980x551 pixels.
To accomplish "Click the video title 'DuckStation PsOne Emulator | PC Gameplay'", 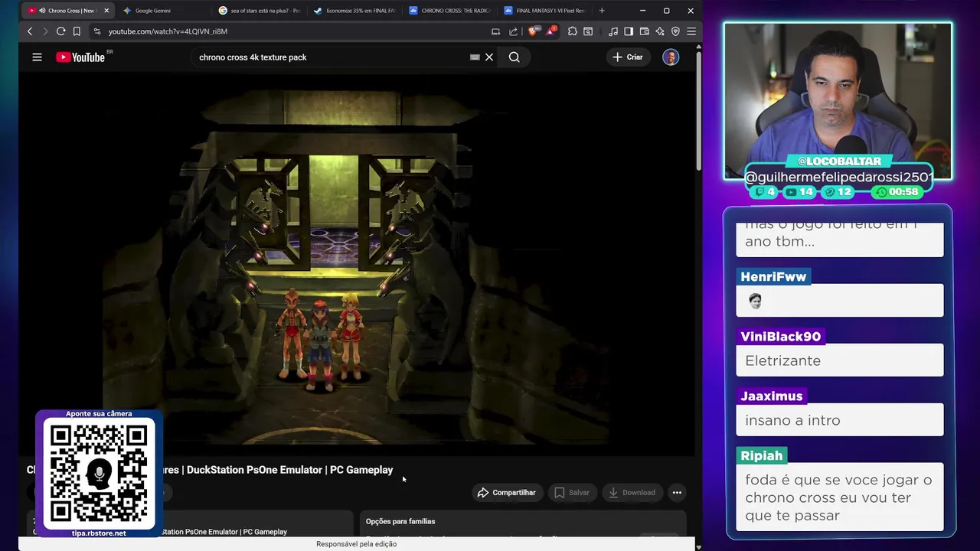I will pos(290,470).
